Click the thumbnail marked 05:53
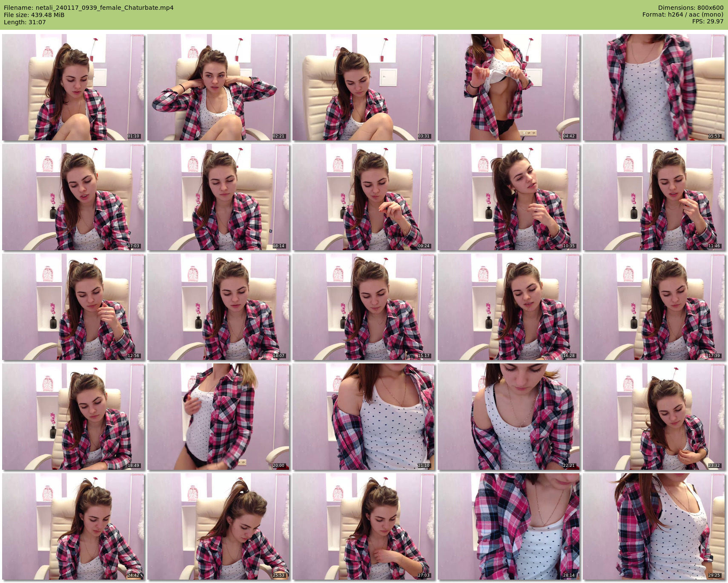The image size is (728, 583). (x=653, y=87)
